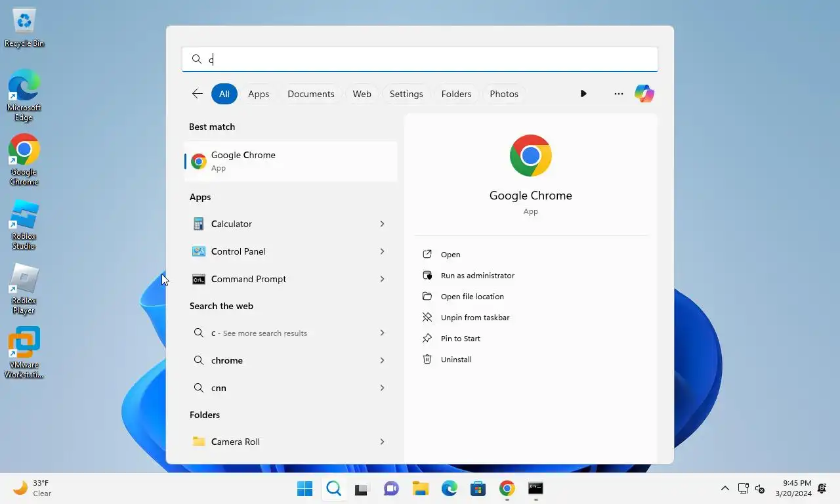This screenshot has height=504, width=840.
Task: Choose Open file location
Action: 463,297
